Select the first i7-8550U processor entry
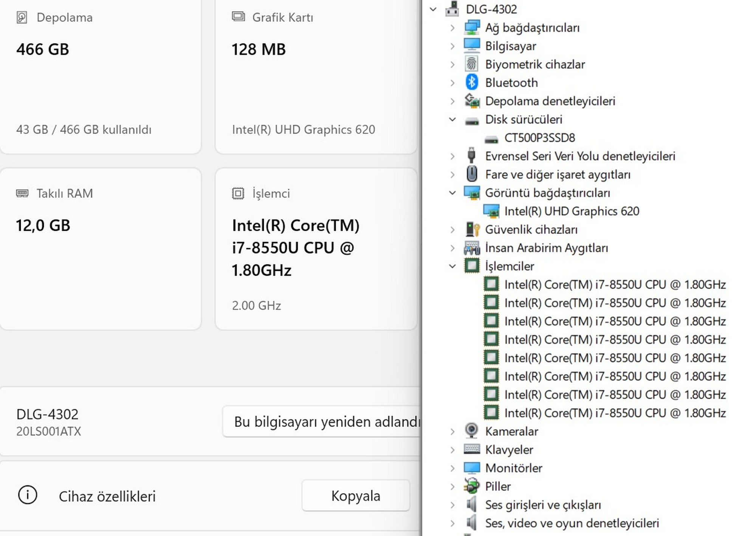The height and width of the screenshot is (536, 756). (615, 284)
